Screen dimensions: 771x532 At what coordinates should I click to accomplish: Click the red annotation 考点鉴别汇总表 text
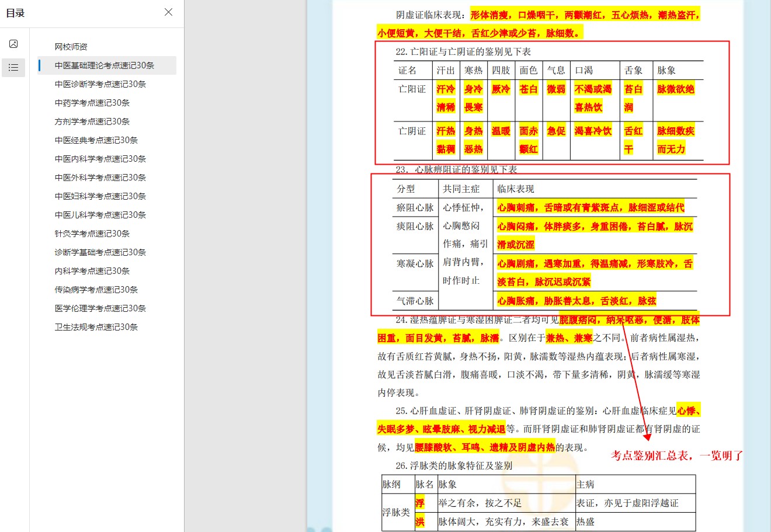coord(676,455)
